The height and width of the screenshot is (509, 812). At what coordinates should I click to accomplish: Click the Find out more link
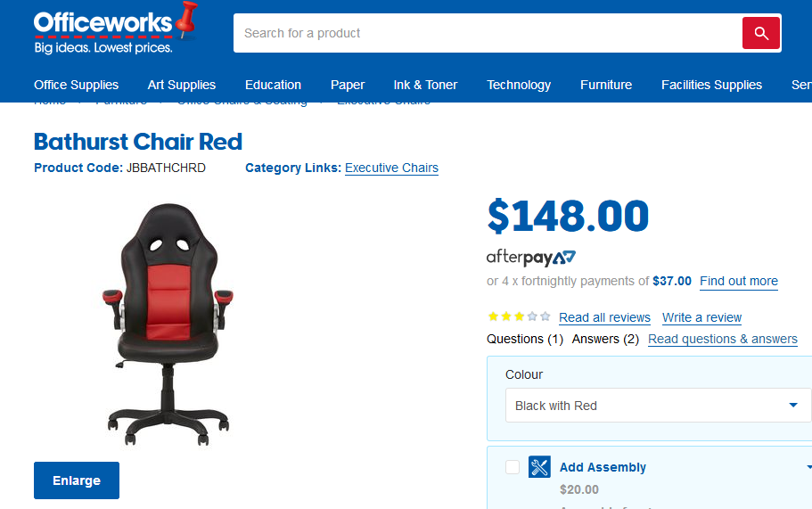click(x=738, y=281)
